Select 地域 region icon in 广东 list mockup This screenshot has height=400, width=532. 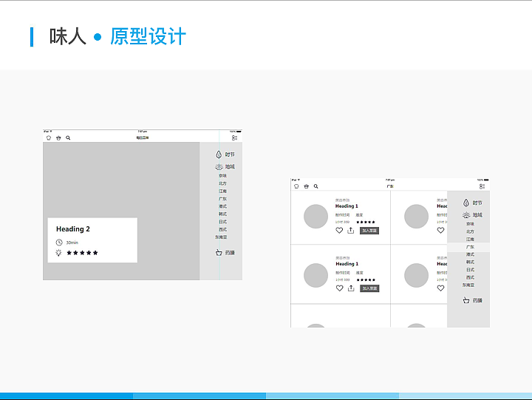pos(466,215)
